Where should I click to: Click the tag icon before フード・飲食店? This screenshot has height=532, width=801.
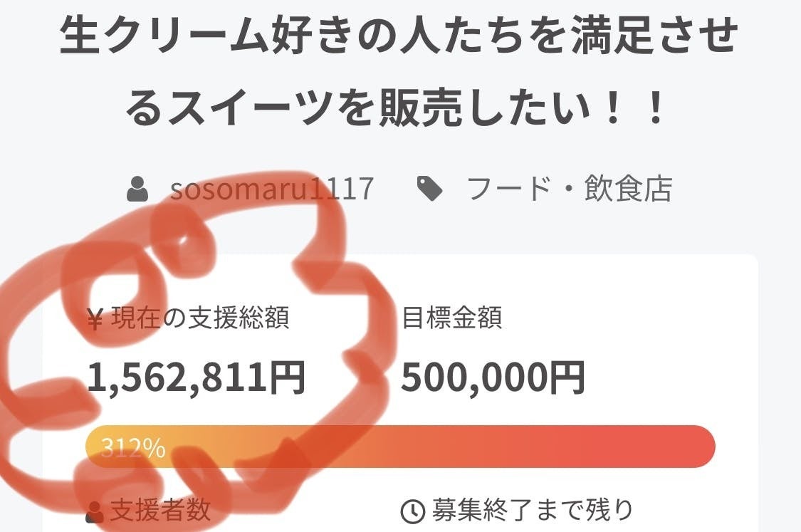pyautogui.click(x=429, y=189)
